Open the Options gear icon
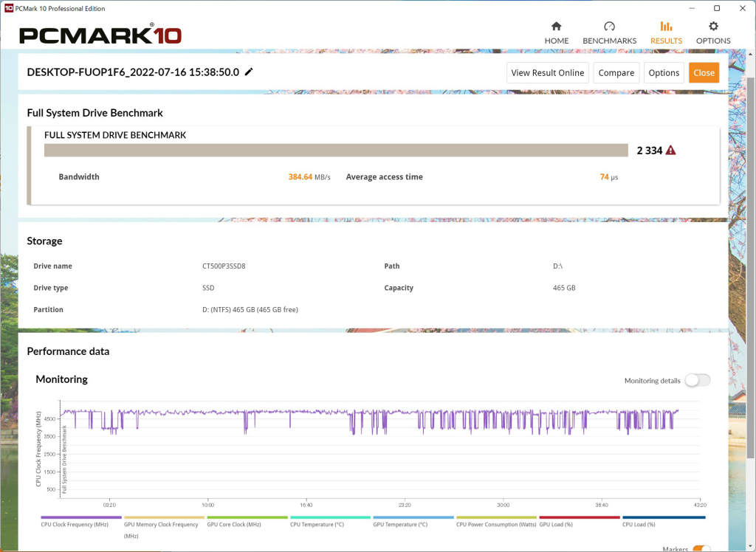Image resolution: width=756 pixels, height=552 pixels. pyautogui.click(x=713, y=26)
